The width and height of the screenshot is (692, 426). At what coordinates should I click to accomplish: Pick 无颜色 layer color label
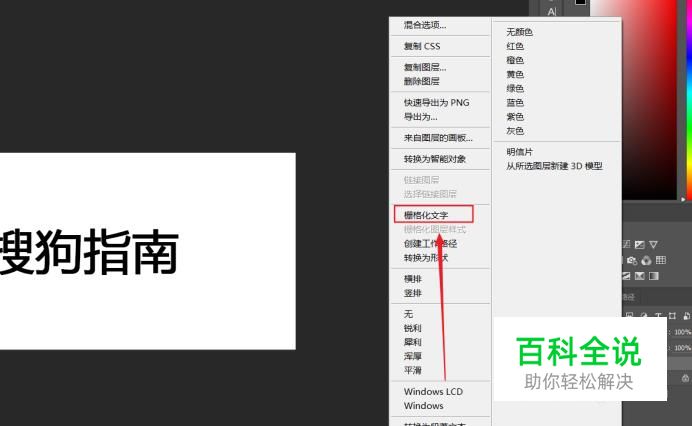[519, 32]
